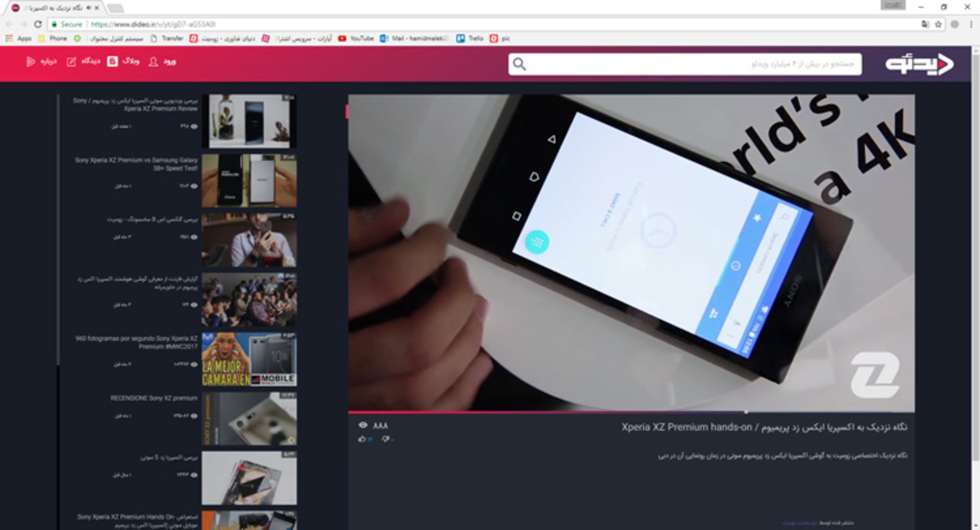Open the YouTube bookmark
The width and height of the screenshot is (980, 530).
(x=356, y=38)
